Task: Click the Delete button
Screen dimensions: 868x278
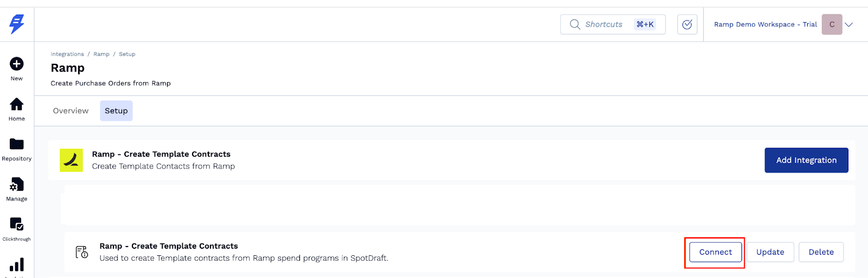Action: pyautogui.click(x=821, y=252)
